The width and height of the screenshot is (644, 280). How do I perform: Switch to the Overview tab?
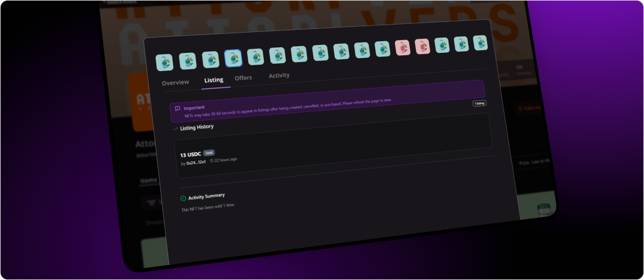point(175,83)
